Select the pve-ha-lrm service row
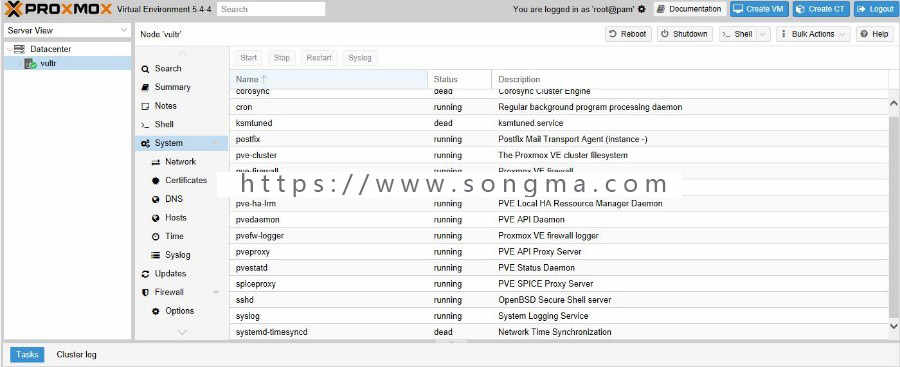900x367 pixels. [560, 204]
